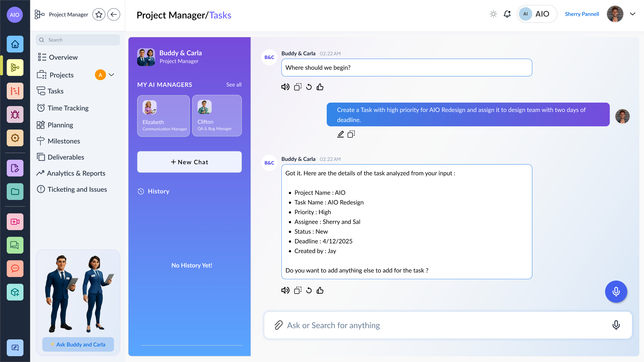Open the Time Tracking menu item
The height and width of the screenshot is (362, 644).
point(68,108)
